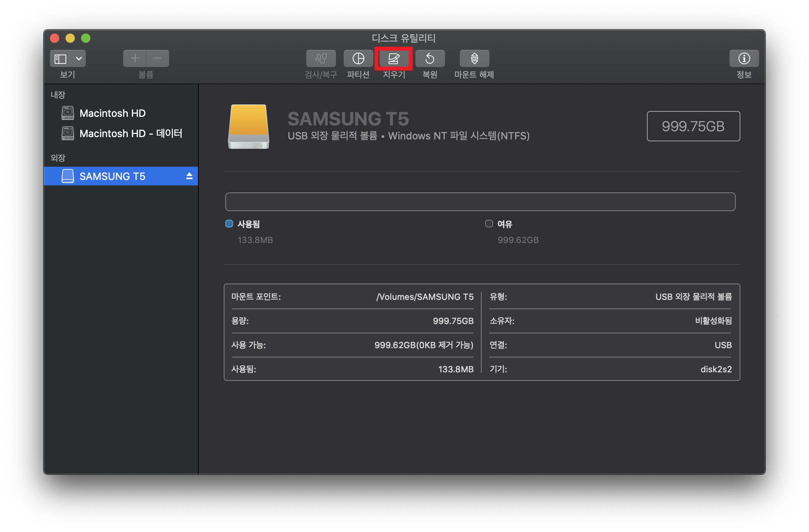Open the Partition (파티션) tool

tap(358, 58)
